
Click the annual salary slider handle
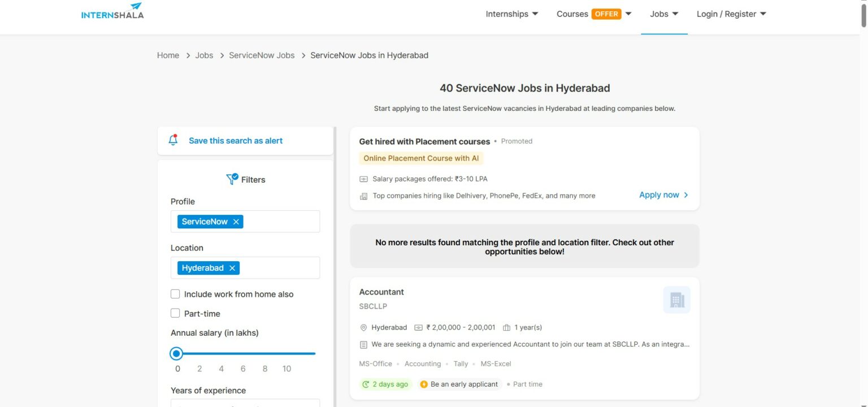tap(176, 354)
